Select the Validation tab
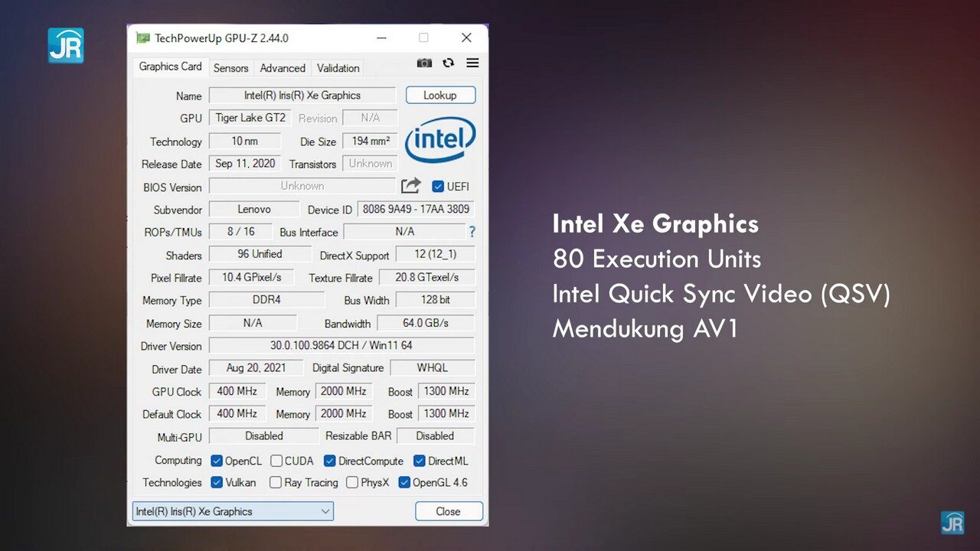This screenshot has width=980, height=551. pos(338,68)
